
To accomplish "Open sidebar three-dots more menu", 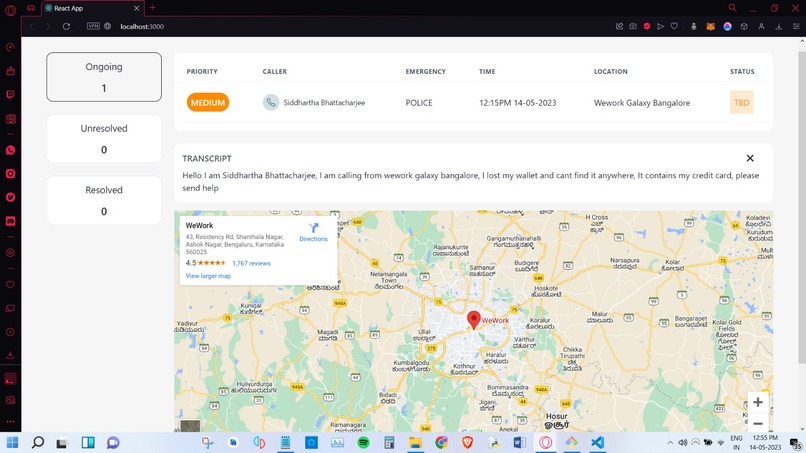I will tap(10, 422).
